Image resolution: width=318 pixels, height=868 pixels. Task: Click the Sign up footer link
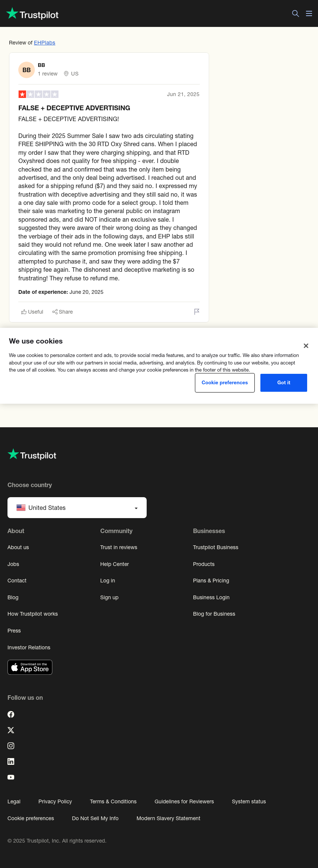(x=109, y=597)
